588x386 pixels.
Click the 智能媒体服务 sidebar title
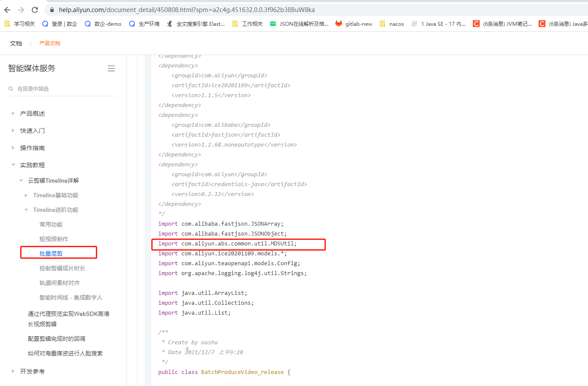coord(32,68)
